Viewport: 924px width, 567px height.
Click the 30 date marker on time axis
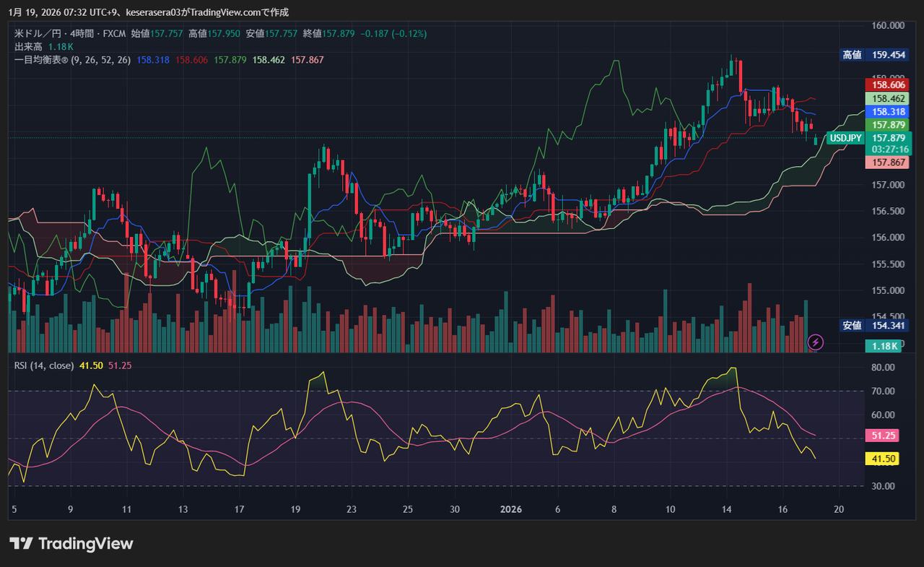point(455,509)
